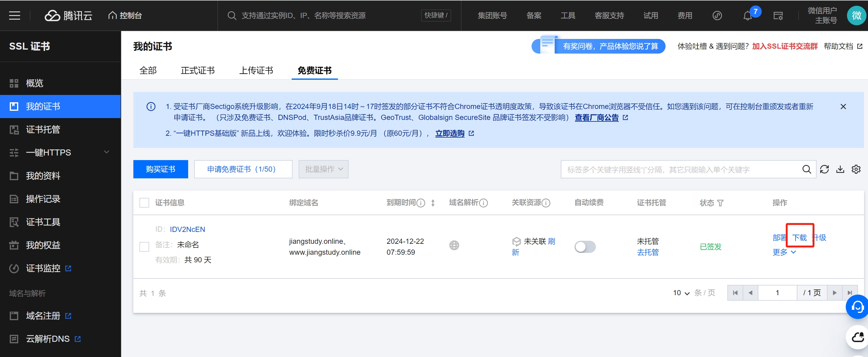
Task: Click the info icon next to 域名解析
Action: click(x=483, y=203)
